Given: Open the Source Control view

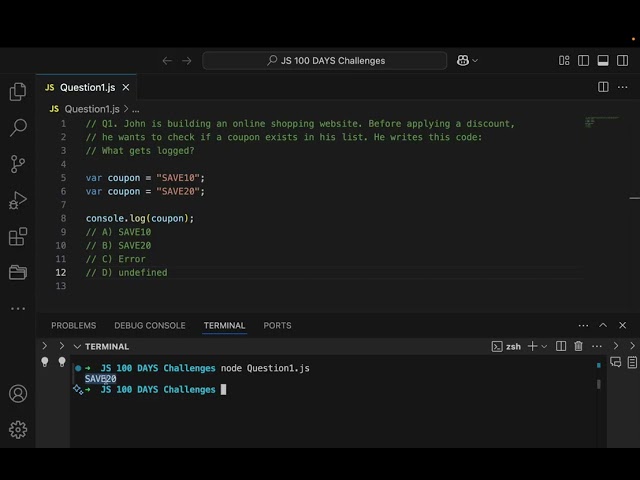Looking at the screenshot, I should (x=18, y=164).
